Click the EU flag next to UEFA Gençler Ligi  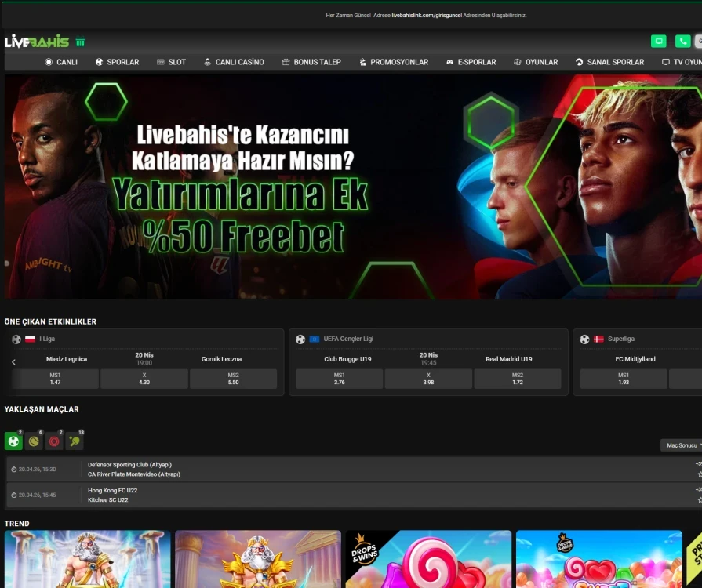pyautogui.click(x=315, y=339)
